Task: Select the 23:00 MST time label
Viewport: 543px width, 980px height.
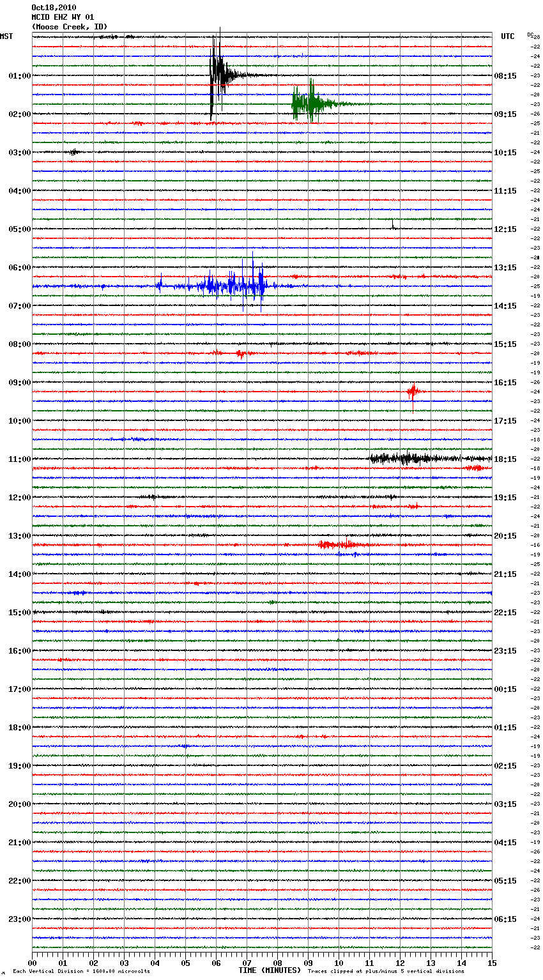Action: 19,919
